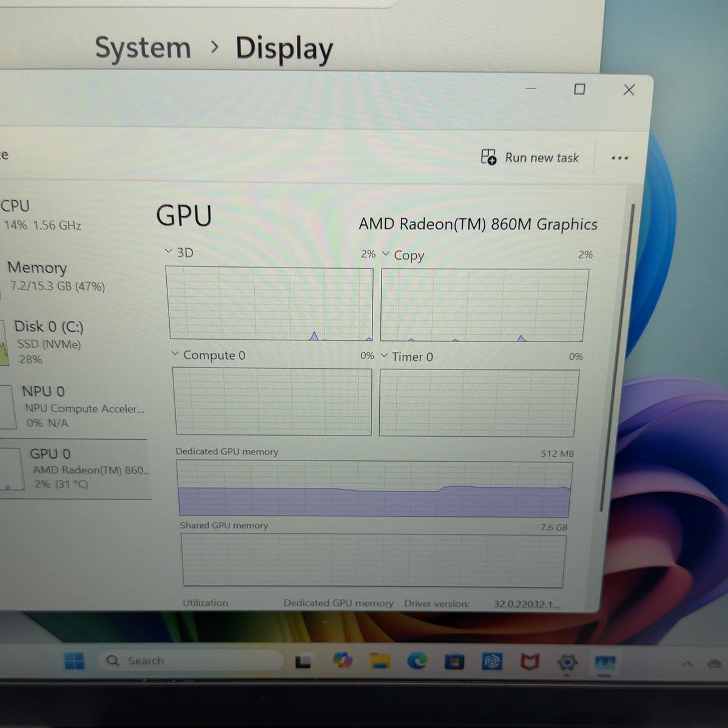This screenshot has width=728, height=728.
Task: Click the 7.6 GB shared memory label
Action: [554, 527]
